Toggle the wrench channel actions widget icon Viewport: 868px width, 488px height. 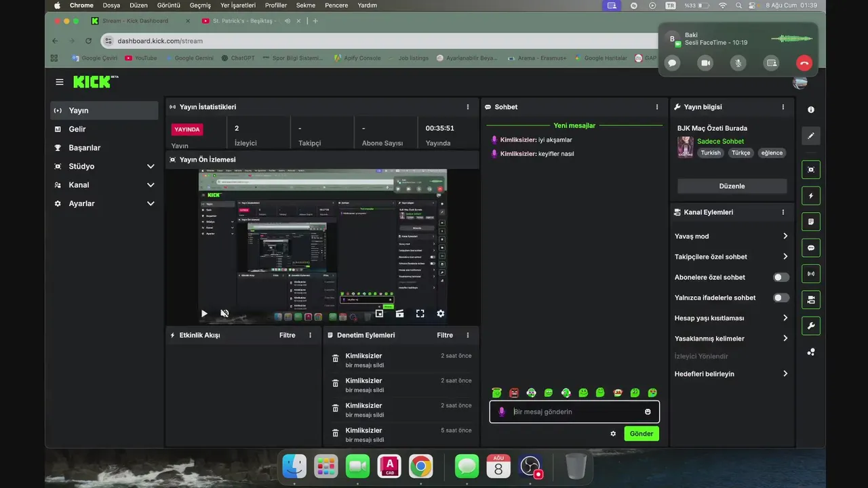click(811, 326)
